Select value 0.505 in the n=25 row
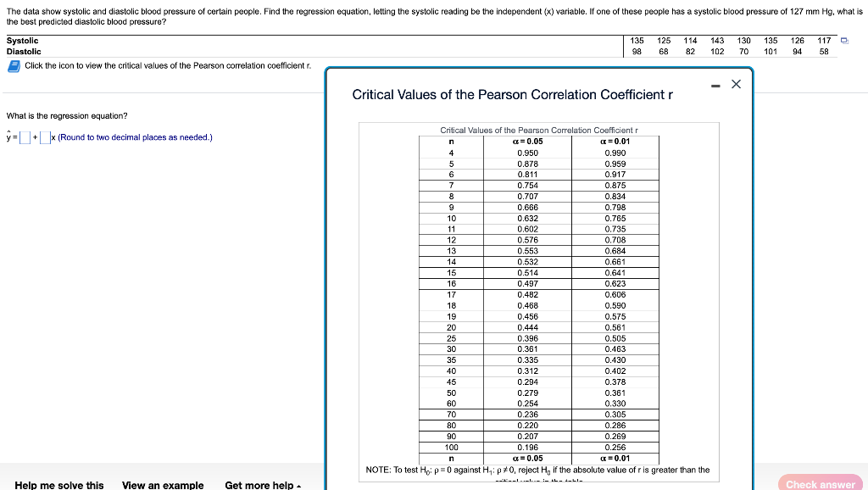The height and width of the screenshot is (490, 868). pos(615,338)
